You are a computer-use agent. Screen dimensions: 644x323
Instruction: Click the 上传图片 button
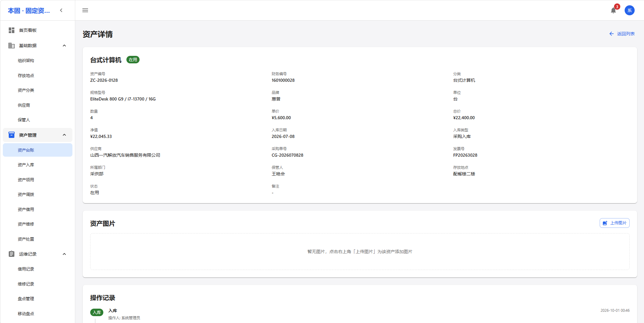pos(614,223)
